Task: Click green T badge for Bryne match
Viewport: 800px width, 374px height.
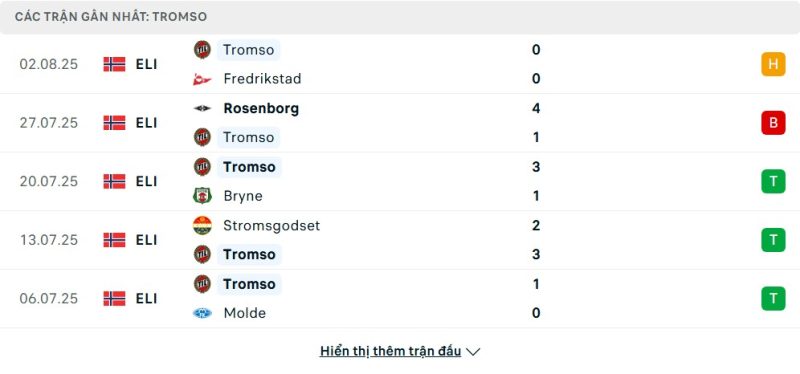Action: pyautogui.click(x=773, y=181)
